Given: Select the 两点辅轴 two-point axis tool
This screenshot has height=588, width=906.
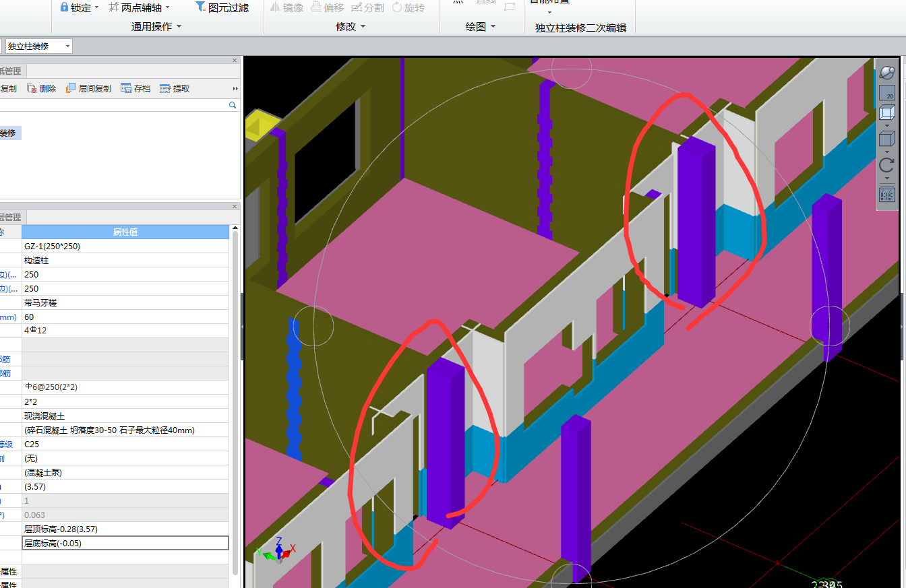Looking at the screenshot, I should (135, 7).
